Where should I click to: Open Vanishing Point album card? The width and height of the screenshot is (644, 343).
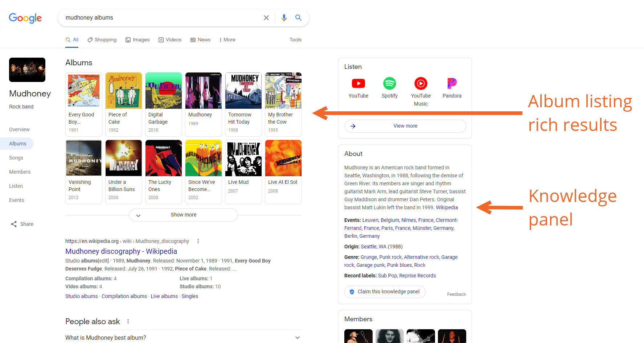click(x=84, y=172)
